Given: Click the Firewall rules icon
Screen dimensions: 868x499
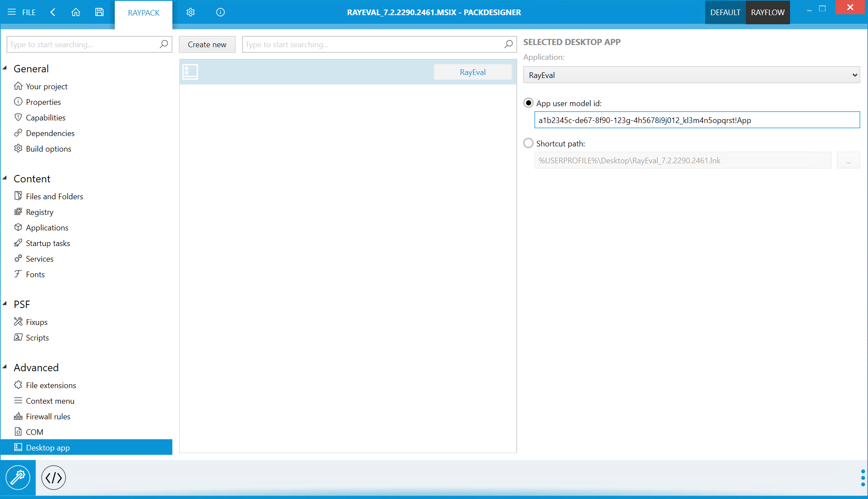Looking at the screenshot, I should (x=19, y=416).
